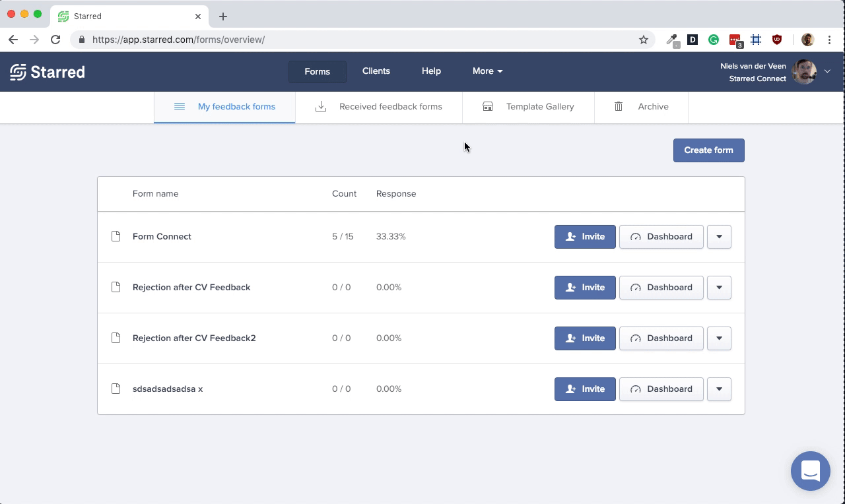
Task: Open a new browser tab
Action: tap(223, 16)
